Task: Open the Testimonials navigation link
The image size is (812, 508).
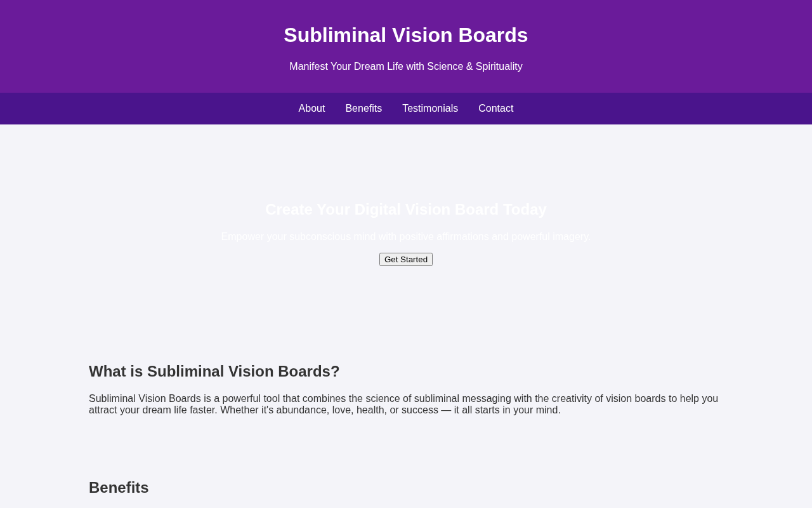Action: (430, 109)
